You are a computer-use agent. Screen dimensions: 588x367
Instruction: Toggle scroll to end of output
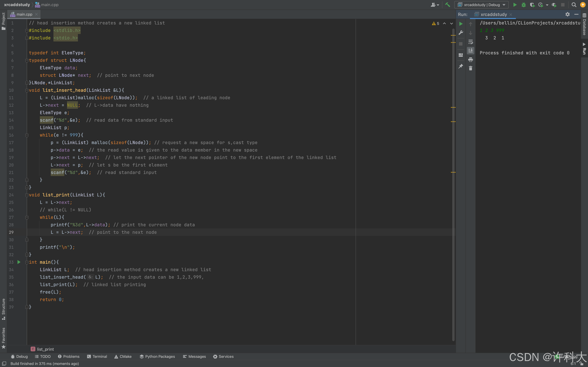click(470, 50)
